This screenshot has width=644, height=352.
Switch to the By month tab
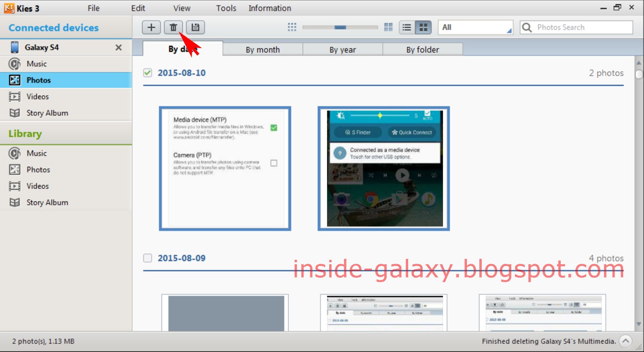coord(262,50)
